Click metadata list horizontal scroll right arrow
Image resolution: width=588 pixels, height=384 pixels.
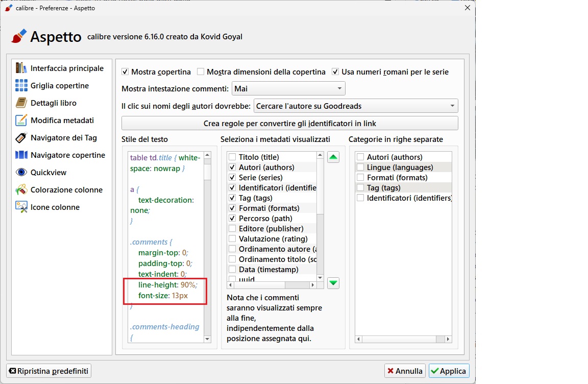(313, 285)
